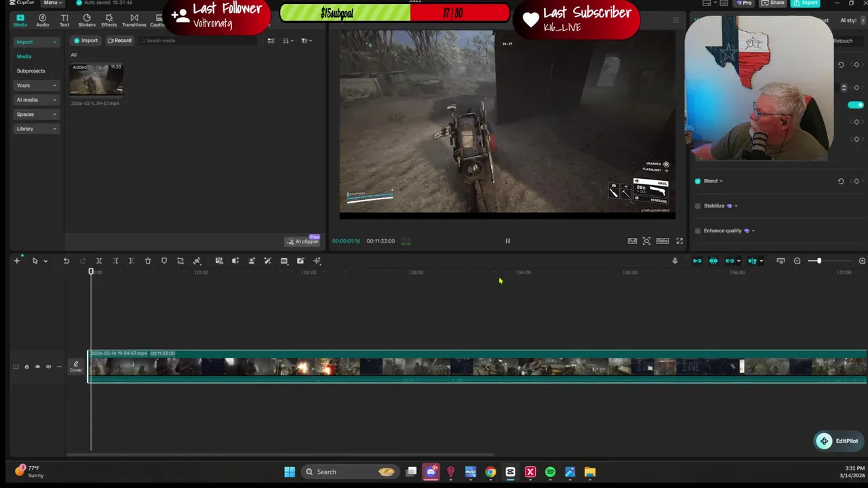Enable the Blend checkbox
Screen dimensions: 868x488
[x=698, y=181]
